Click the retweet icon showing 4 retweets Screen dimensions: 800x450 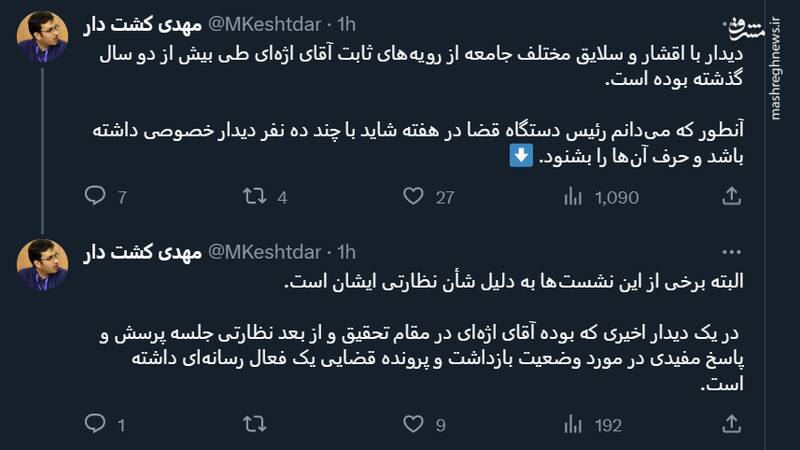click(x=254, y=196)
